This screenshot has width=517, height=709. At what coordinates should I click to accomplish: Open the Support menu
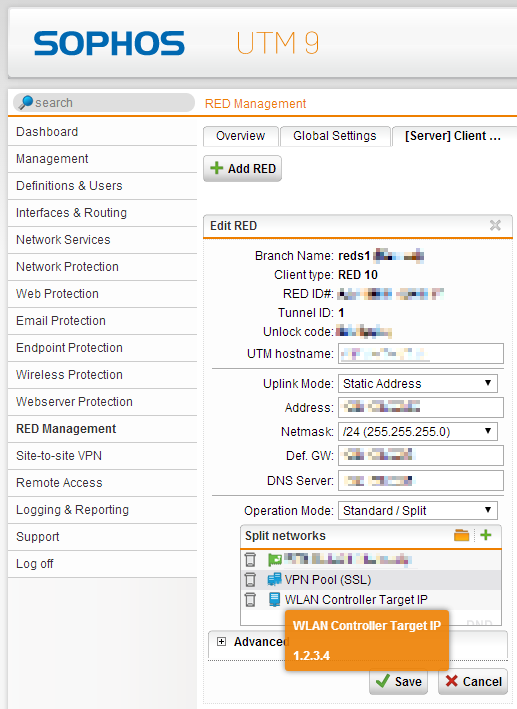103,537
